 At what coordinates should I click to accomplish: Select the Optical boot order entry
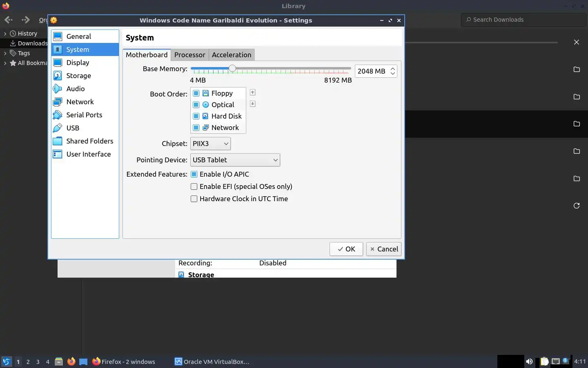pyautogui.click(x=218, y=105)
